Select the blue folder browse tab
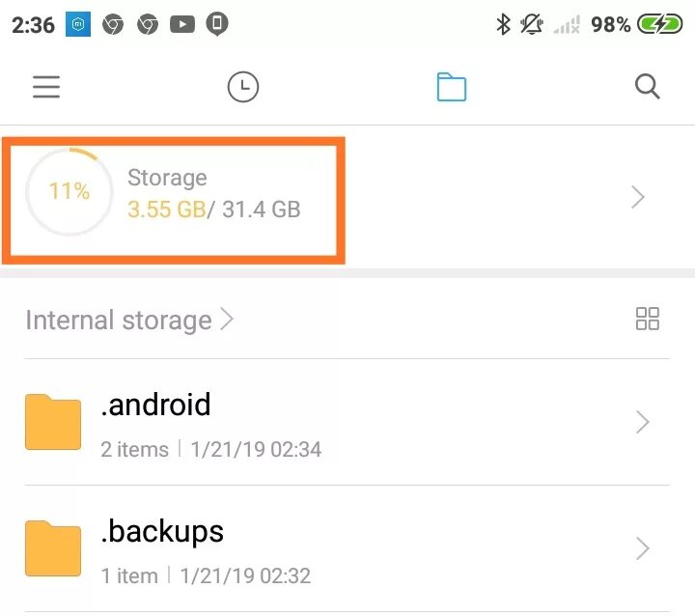695x616 pixels. point(451,87)
